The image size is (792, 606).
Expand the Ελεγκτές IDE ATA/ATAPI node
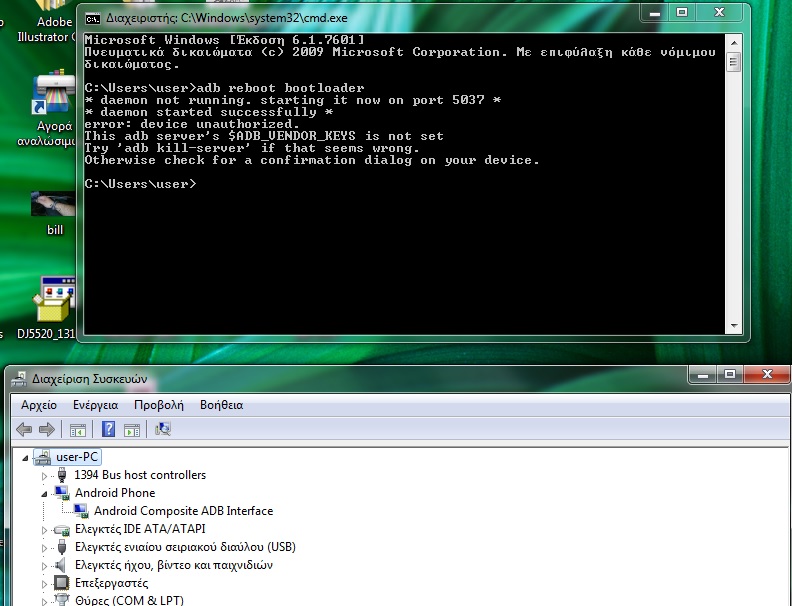coord(44,529)
